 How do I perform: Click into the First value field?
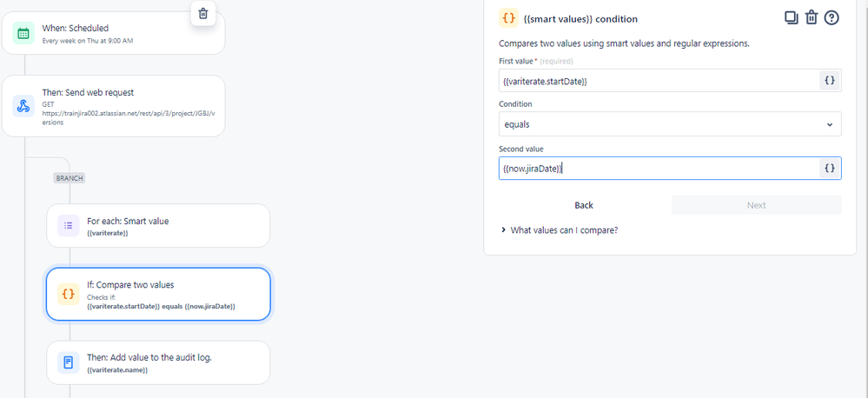(659, 81)
